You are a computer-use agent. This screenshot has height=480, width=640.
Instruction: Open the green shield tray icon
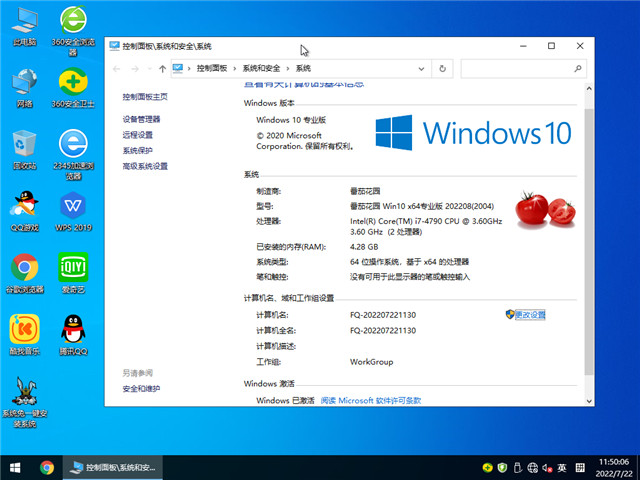point(502,467)
